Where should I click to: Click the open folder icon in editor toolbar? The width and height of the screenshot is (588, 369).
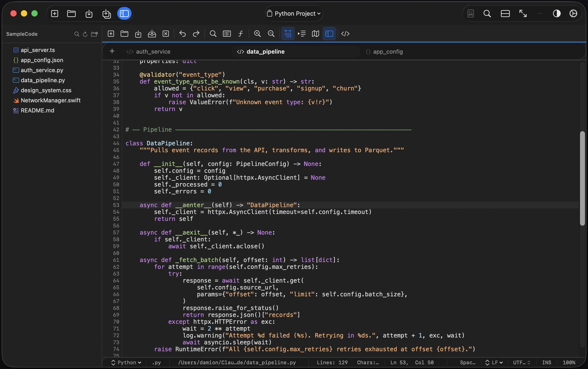125,34
